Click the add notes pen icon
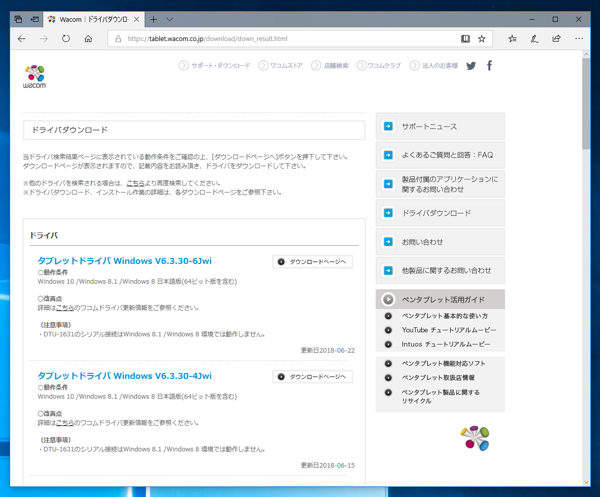Image resolution: width=600 pixels, height=497 pixels. [535, 39]
